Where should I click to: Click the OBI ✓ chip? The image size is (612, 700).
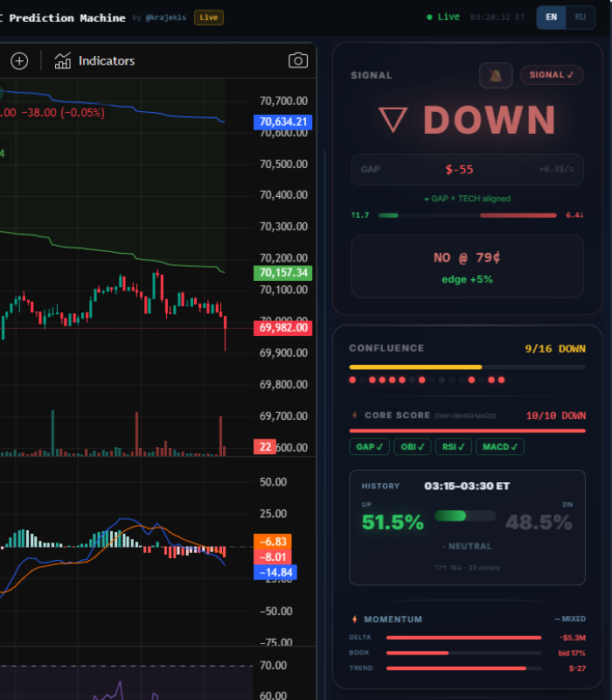[412, 447]
